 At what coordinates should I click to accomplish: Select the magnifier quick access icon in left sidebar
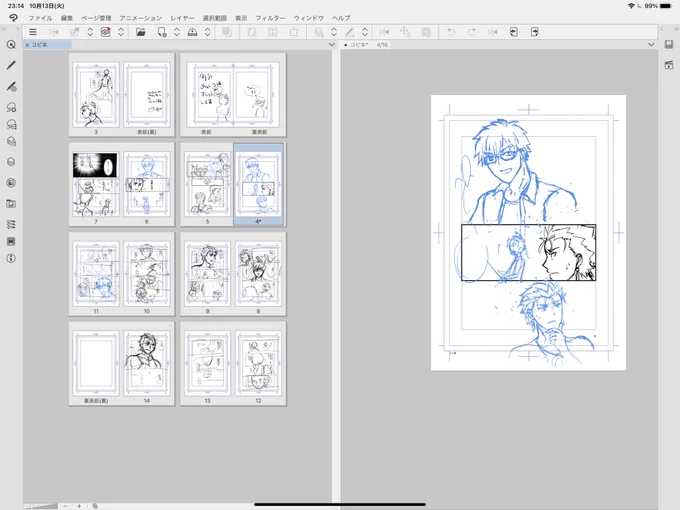click(x=11, y=45)
